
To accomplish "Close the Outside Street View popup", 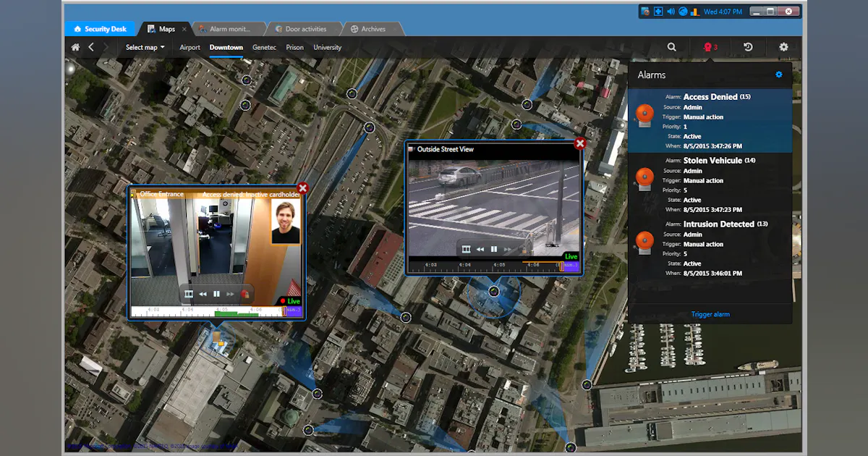I will click(x=579, y=143).
